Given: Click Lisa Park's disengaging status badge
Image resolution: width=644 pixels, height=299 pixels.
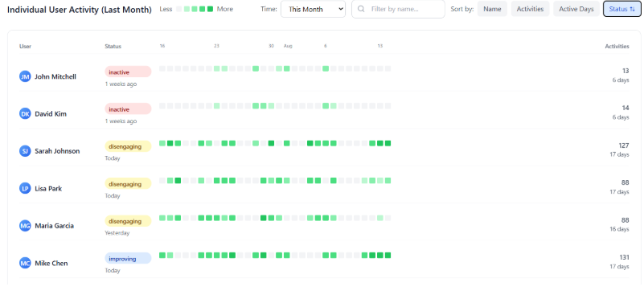Looking at the screenshot, I should click(128, 184).
